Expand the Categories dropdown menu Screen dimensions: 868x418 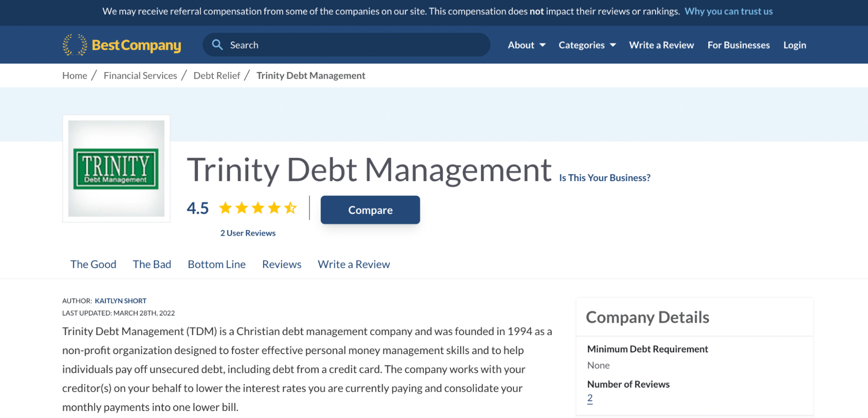[587, 45]
